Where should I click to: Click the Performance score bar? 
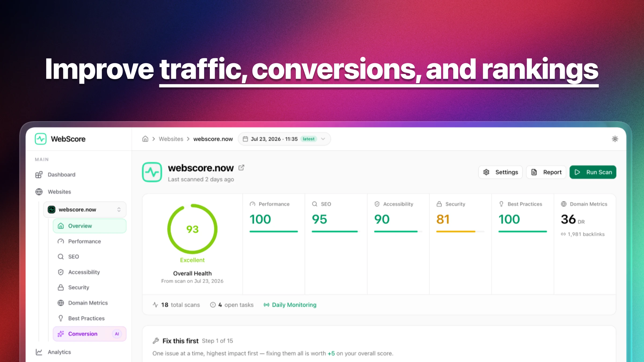point(274,231)
